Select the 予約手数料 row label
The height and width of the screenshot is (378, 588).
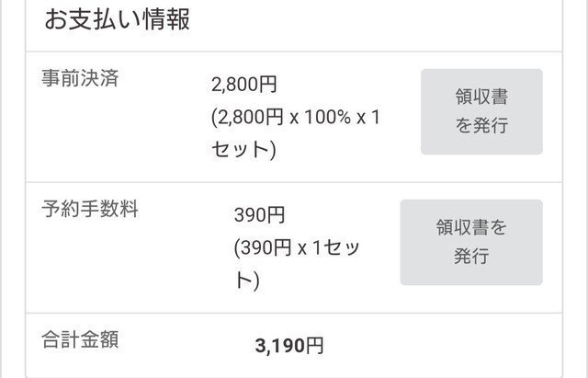[91, 210]
